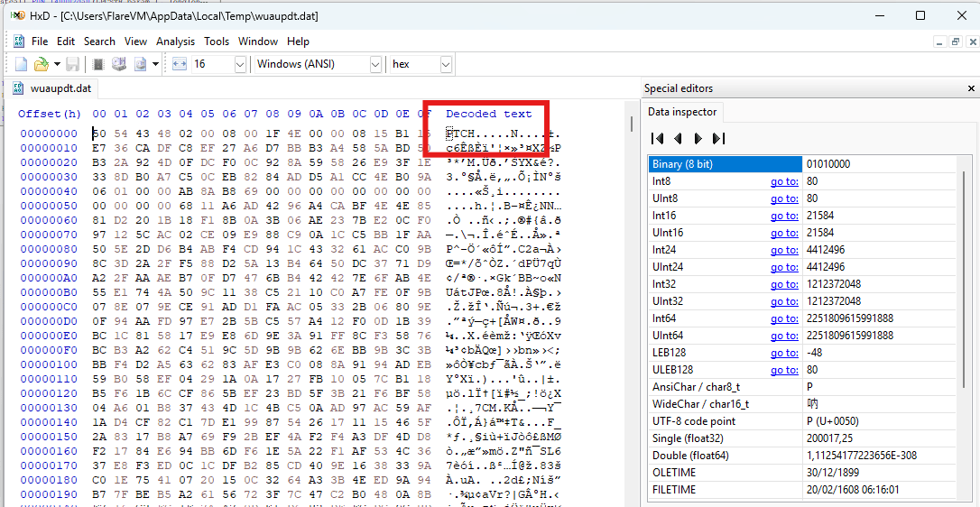The height and width of the screenshot is (507, 980).
Task: Expand the disk image dropdown arrow
Action: coord(154,64)
